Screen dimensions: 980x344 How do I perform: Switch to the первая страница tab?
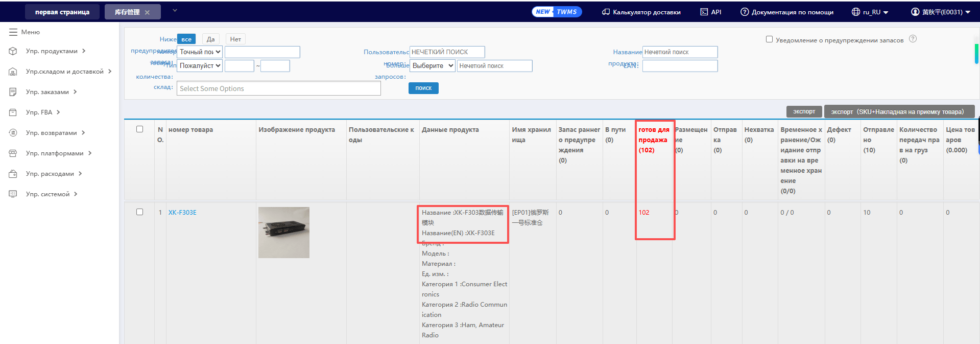point(62,12)
